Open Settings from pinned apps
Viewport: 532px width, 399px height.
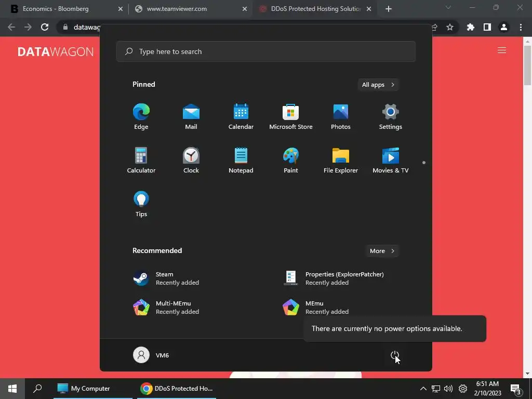click(391, 116)
